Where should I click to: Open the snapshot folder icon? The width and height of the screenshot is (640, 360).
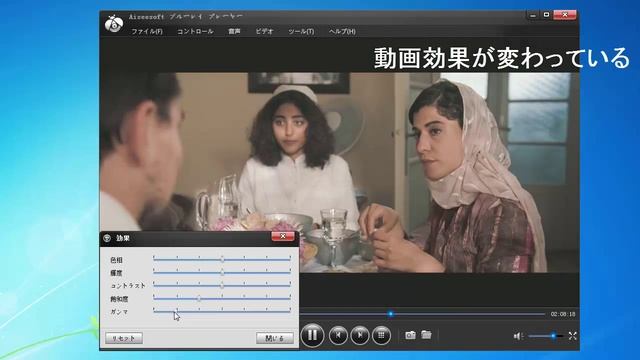tap(426, 335)
